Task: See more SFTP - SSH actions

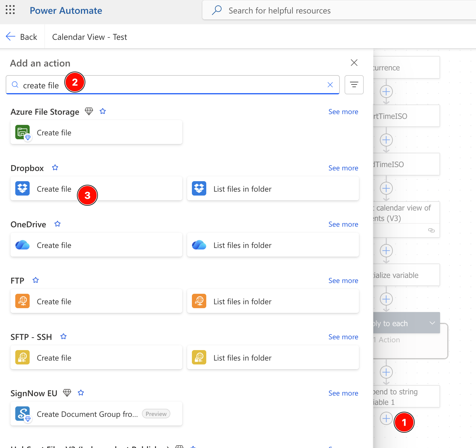Action: (343, 337)
